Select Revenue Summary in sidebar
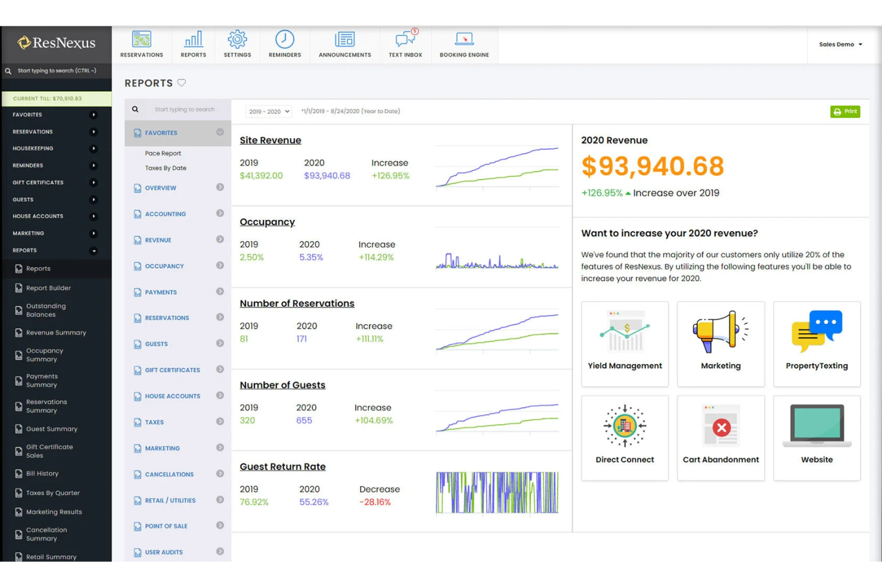Screen dimensions: 882x588 point(56,332)
